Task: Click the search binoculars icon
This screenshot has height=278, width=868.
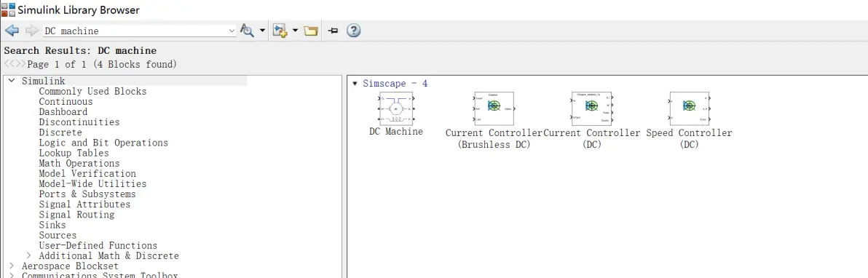Action: 247,31
